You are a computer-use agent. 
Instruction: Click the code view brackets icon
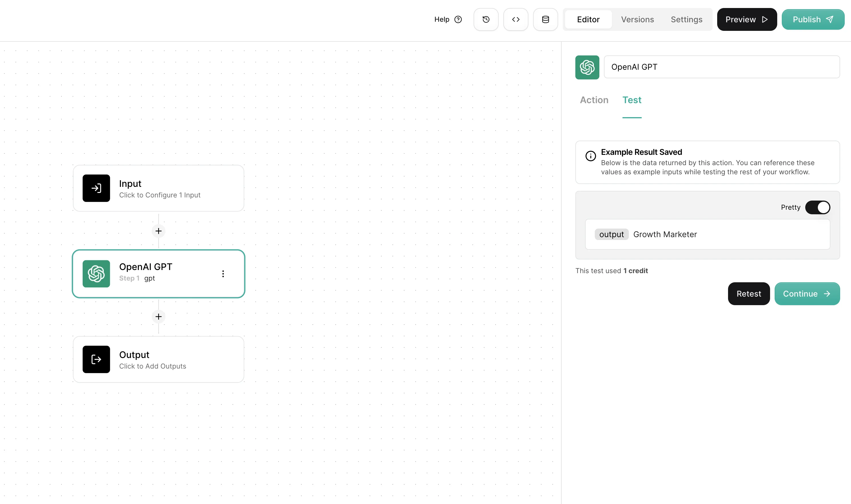516,19
